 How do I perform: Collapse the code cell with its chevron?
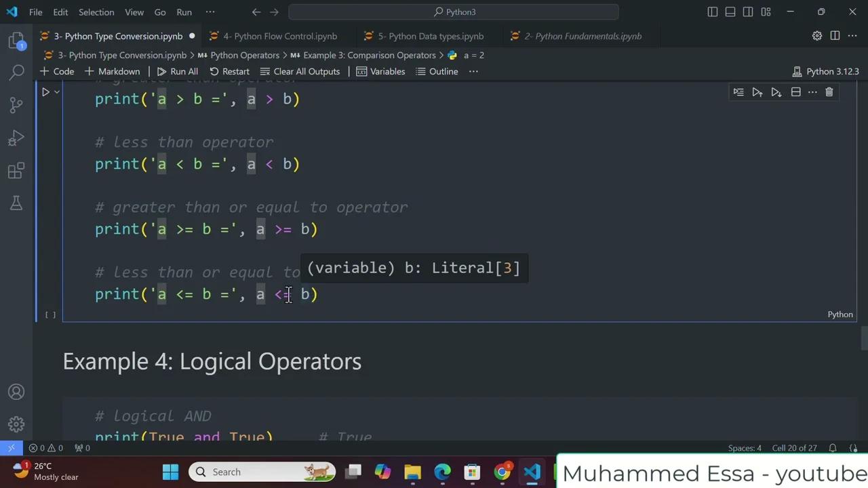click(x=56, y=91)
